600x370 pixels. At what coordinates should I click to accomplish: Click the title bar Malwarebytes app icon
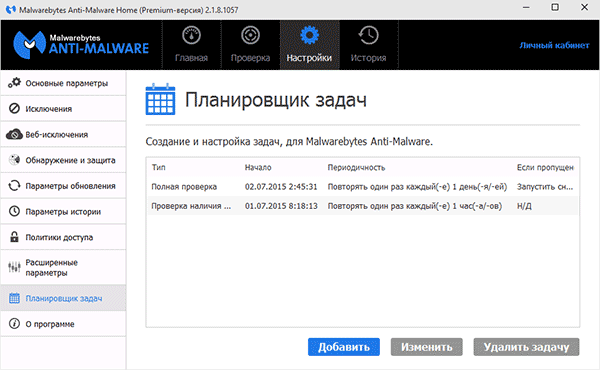[x=11, y=9]
